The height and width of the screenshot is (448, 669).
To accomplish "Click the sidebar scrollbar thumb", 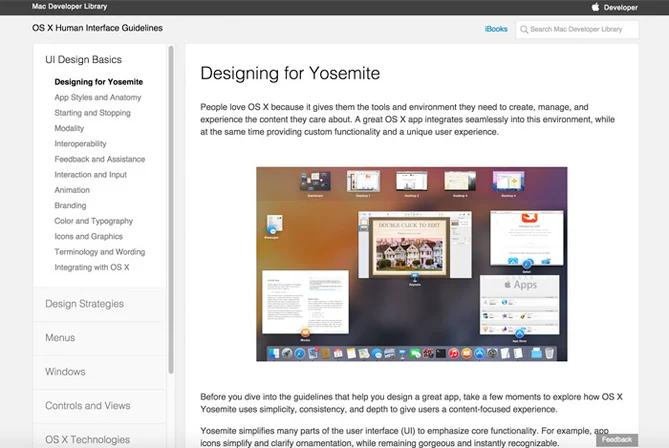I will pyautogui.click(x=171, y=210).
